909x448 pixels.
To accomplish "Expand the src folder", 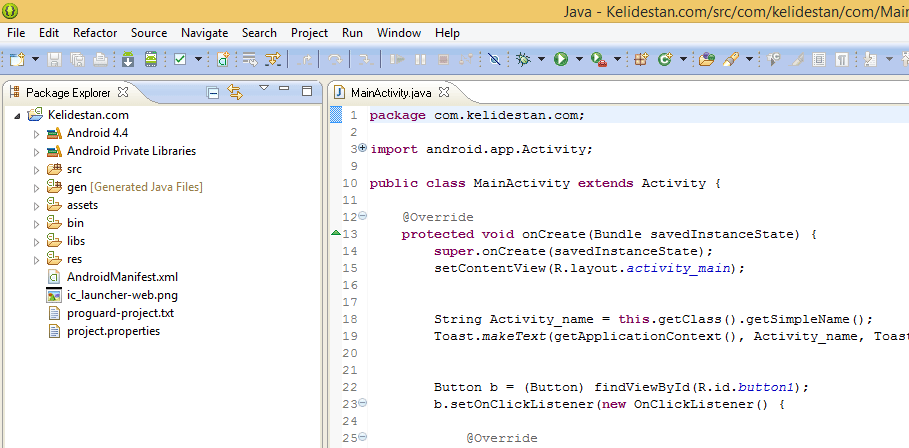I will [x=37, y=170].
